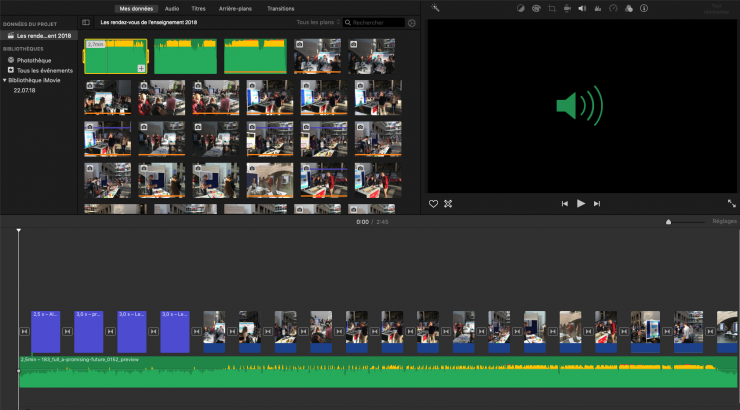
Task: Open the clip information icon
Action: 642,8
